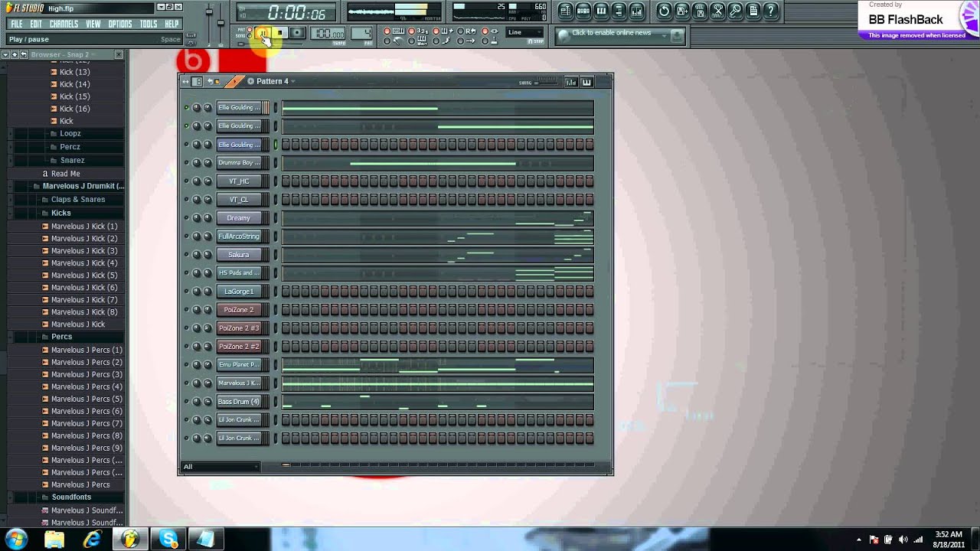Click the PoiZone 2 #3 channel button
Viewport: 980px width, 551px height.
click(239, 328)
